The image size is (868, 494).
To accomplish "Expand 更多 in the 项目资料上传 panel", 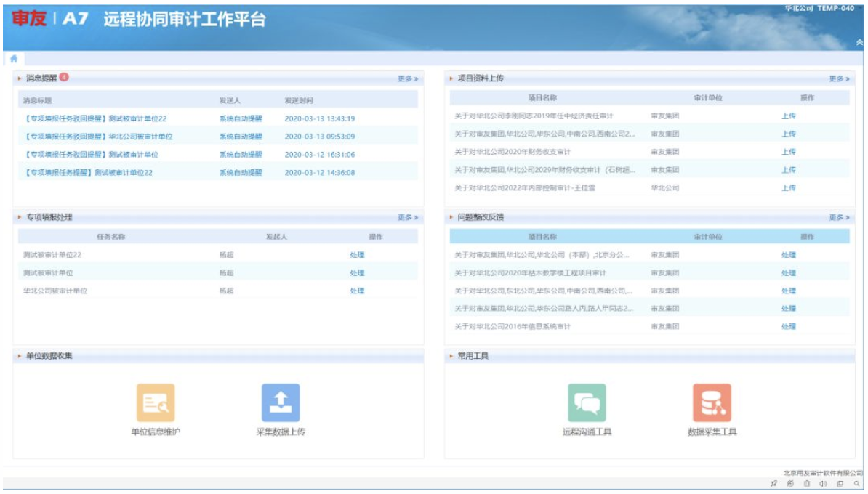I will [839, 78].
